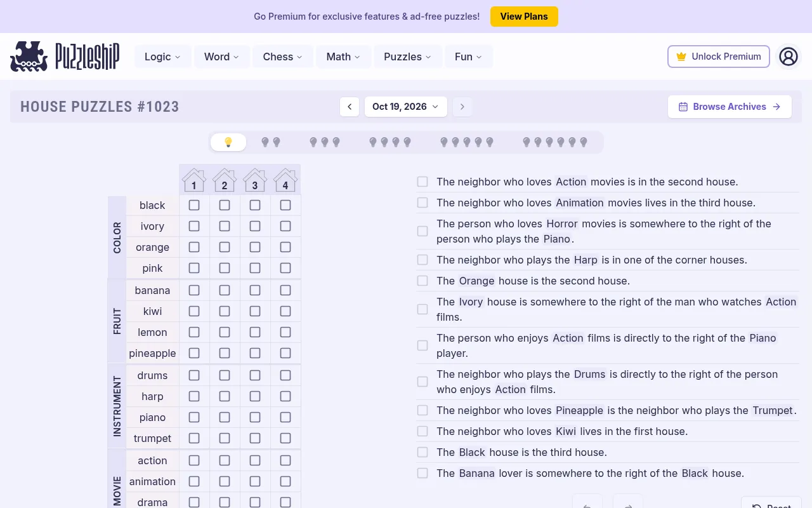Check orange color for house 2
This screenshot has width=812, height=508.
pyautogui.click(x=225, y=247)
